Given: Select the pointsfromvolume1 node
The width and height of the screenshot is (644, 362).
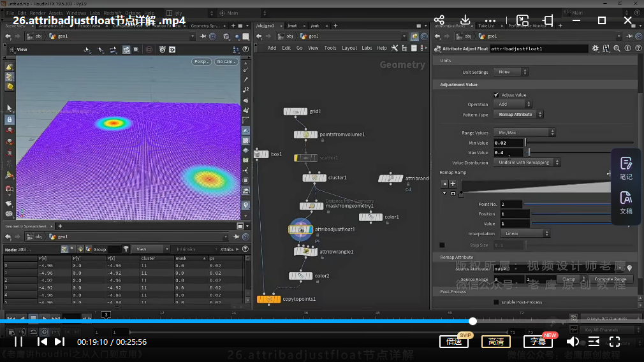Looking at the screenshot, I should click(305, 134).
